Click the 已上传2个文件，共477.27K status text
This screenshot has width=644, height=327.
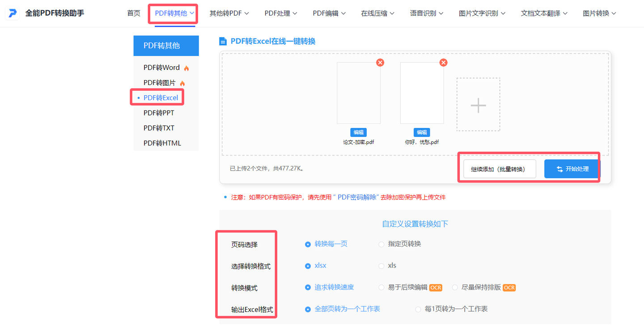tap(267, 169)
